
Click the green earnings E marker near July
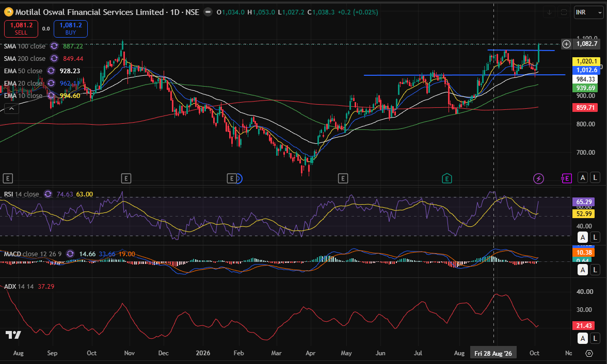447,178
